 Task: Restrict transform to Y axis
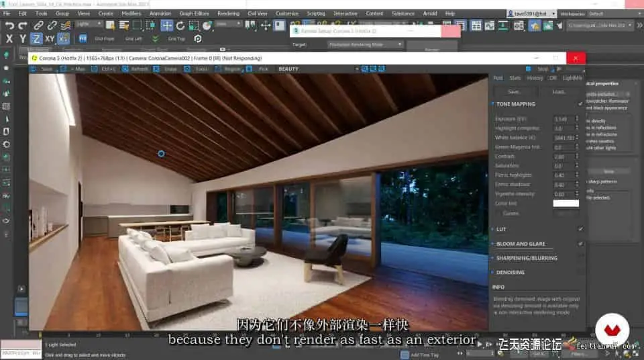[23, 39]
